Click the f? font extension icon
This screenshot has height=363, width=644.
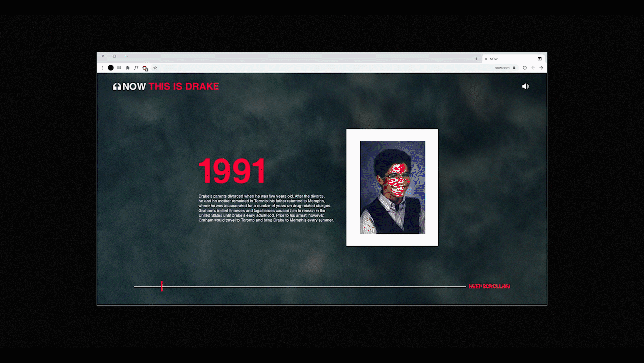[136, 68]
